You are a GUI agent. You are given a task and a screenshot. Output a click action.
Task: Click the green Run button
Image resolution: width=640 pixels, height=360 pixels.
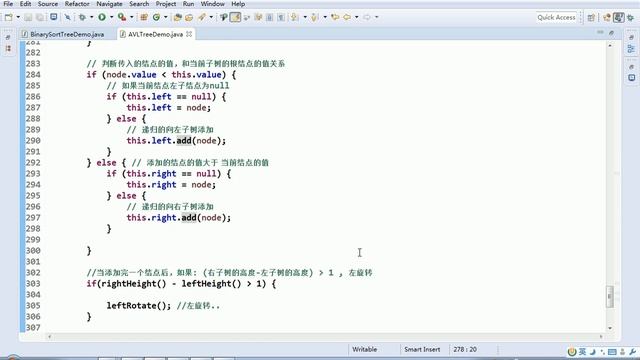coord(102,17)
